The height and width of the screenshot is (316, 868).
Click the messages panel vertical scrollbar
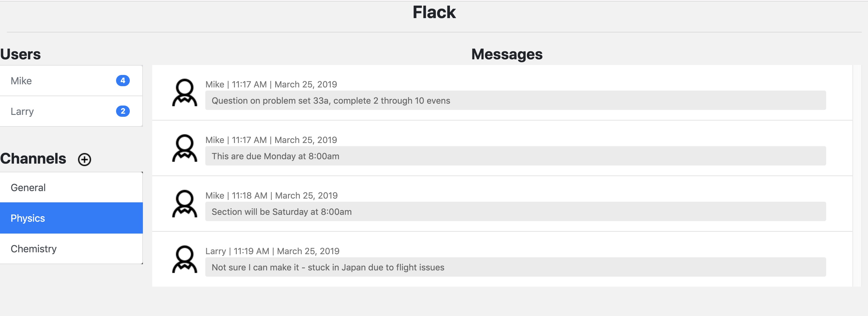point(856,175)
